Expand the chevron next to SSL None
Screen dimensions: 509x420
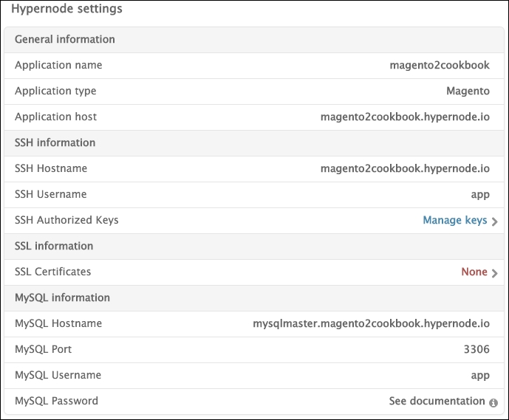click(x=494, y=272)
